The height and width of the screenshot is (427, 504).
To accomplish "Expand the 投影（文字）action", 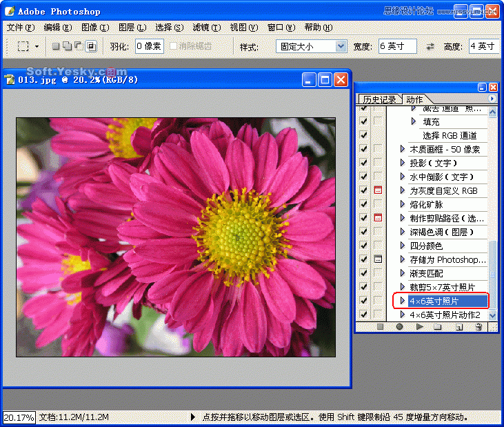I will point(403,163).
